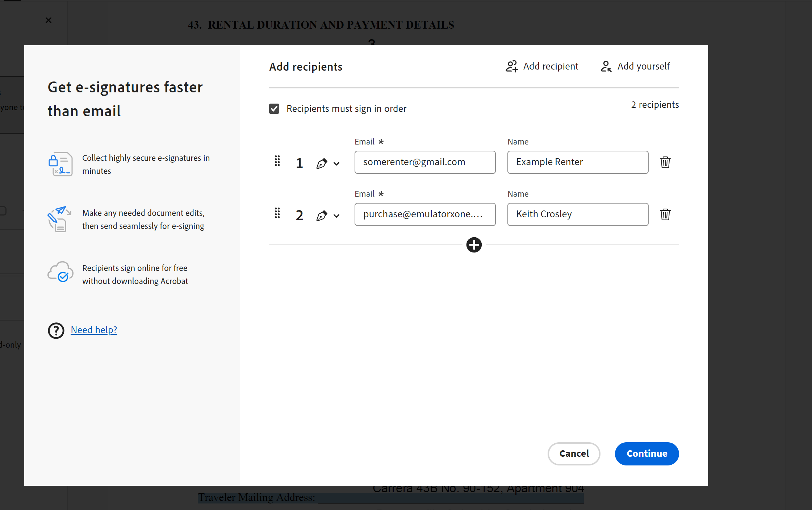Image resolution: width=812 pixels, height=510 pixels.
Task: Click the plus icon to add another recipient
Action: pyautogui.click(x=474, y=245)
